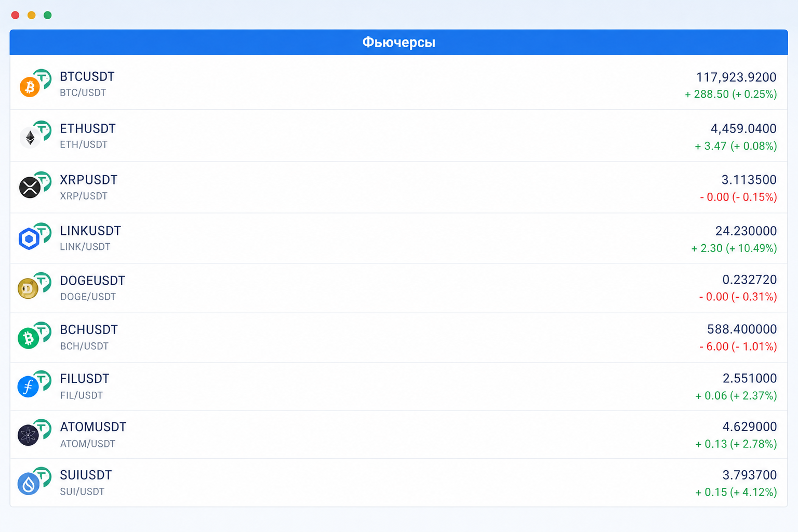Click the Cosmos ATOM dark icon
Image resolution: width=798 pixels, height=532 pixels.
(x=28, y=435)
